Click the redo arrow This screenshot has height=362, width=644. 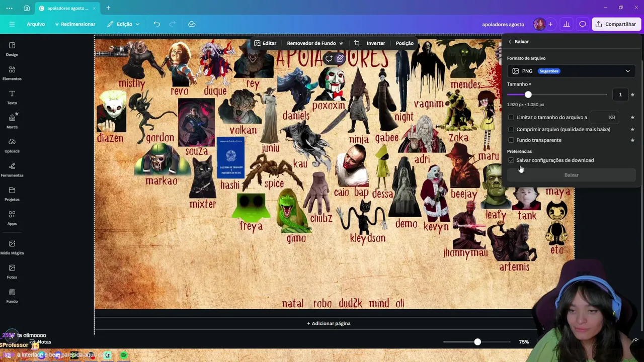click(173, 24)
